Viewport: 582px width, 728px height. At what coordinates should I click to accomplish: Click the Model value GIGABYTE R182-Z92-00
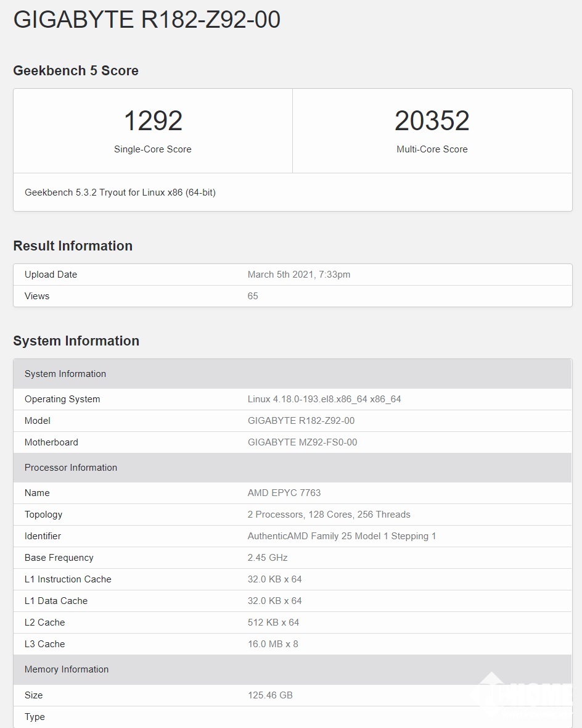pyautogui.click(x=301, y=421)
